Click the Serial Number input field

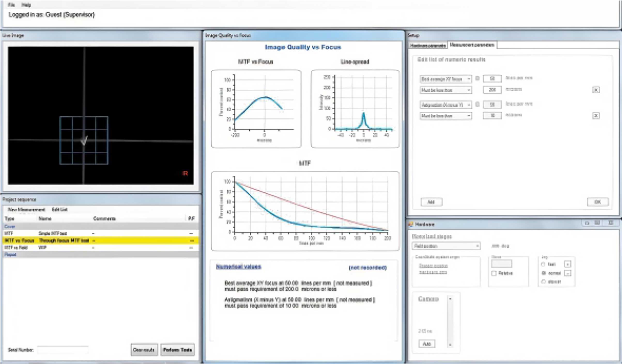(63, 350)
